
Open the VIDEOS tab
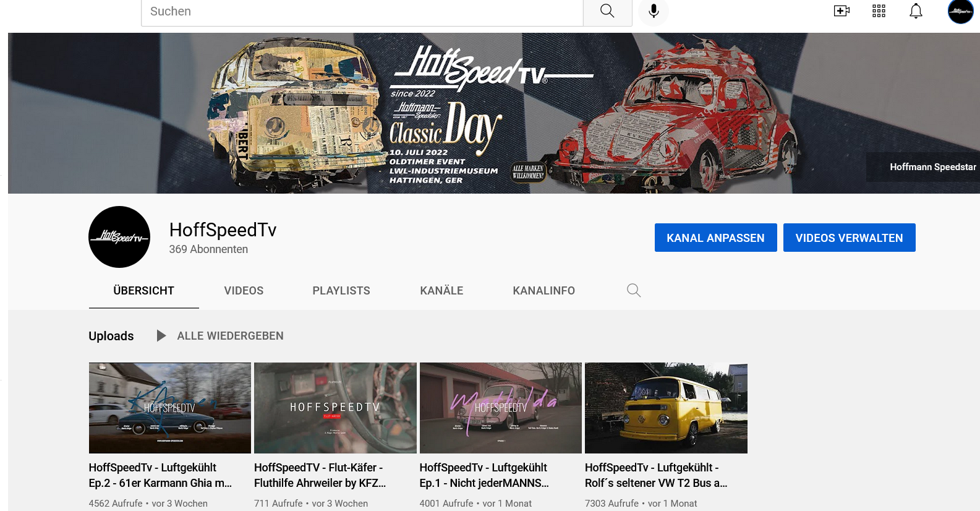tap(244, 291)
